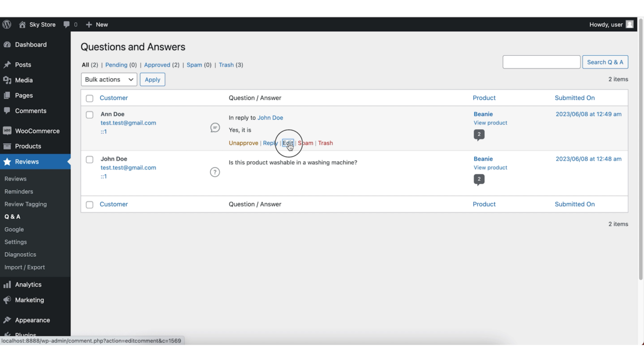Select the checkbox on John Doe's row
Screen dimensions: 644x362
click(x=90, y=159)
